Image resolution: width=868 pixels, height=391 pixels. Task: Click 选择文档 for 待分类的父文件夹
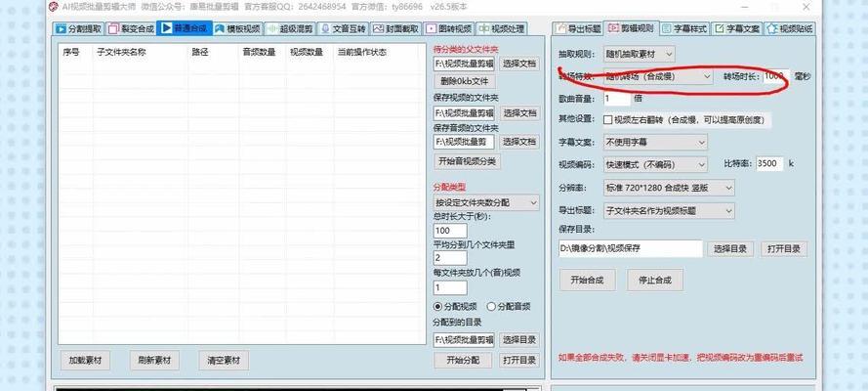click(x=519, y=65)
